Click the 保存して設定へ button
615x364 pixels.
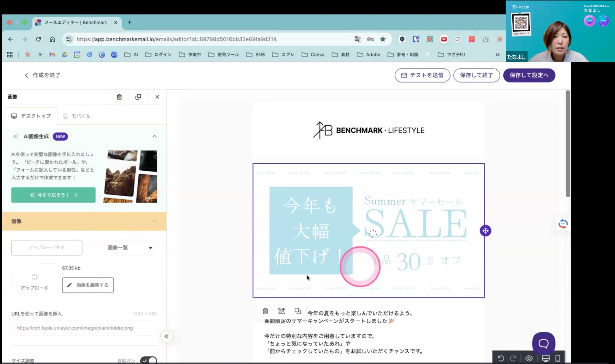(529, 75)
